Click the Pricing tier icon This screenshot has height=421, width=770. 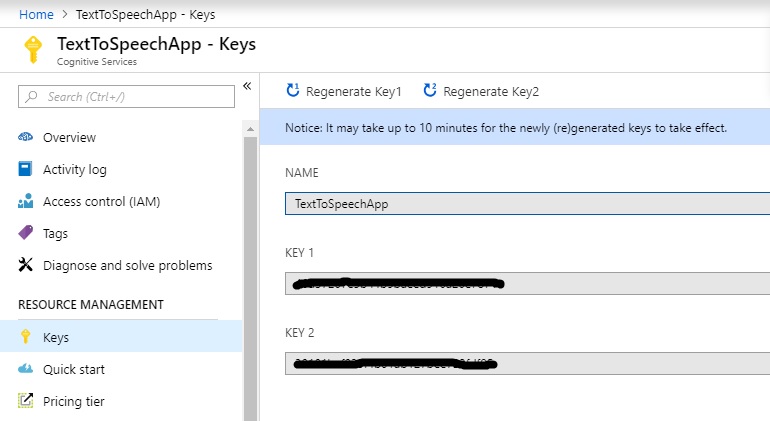coord(26,401)
